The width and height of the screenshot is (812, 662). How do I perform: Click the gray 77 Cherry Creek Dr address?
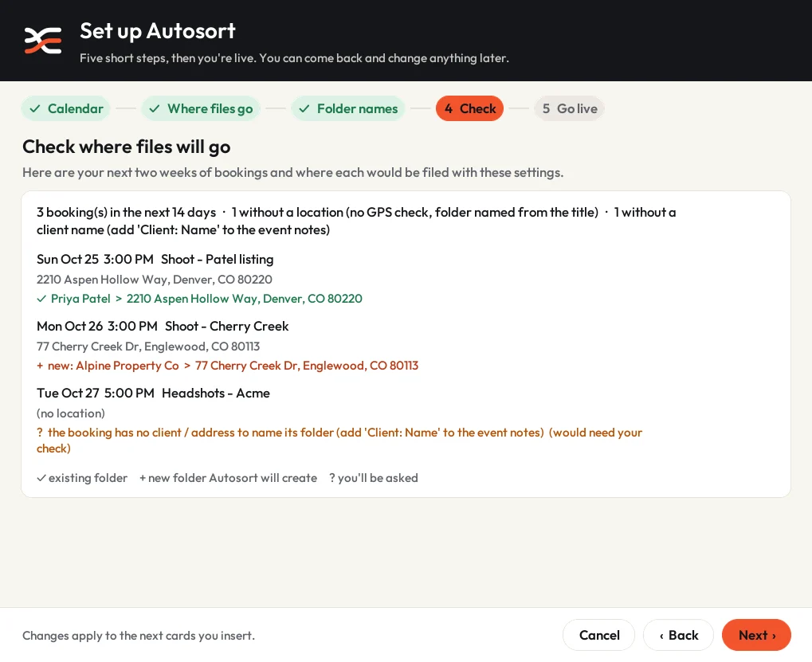tap(148, 347)
